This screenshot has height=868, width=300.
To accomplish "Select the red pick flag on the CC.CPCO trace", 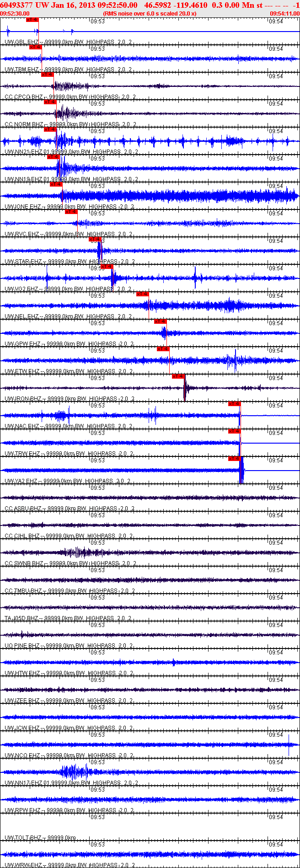I will pyautogui.click(x=48, y=75).
